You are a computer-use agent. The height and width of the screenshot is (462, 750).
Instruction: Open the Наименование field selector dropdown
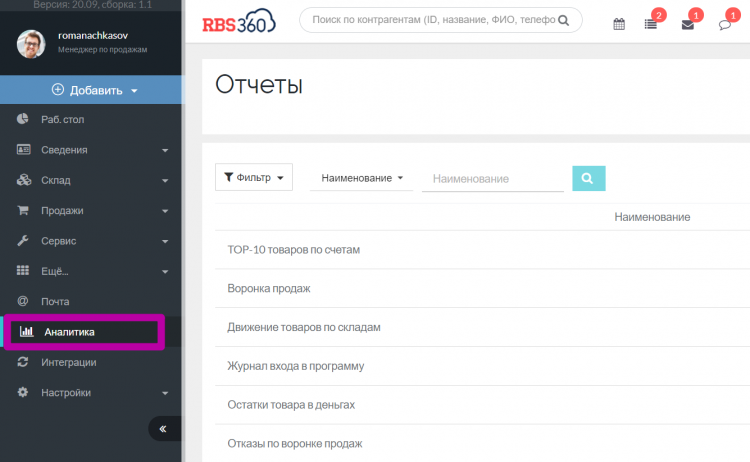(362, 178)
